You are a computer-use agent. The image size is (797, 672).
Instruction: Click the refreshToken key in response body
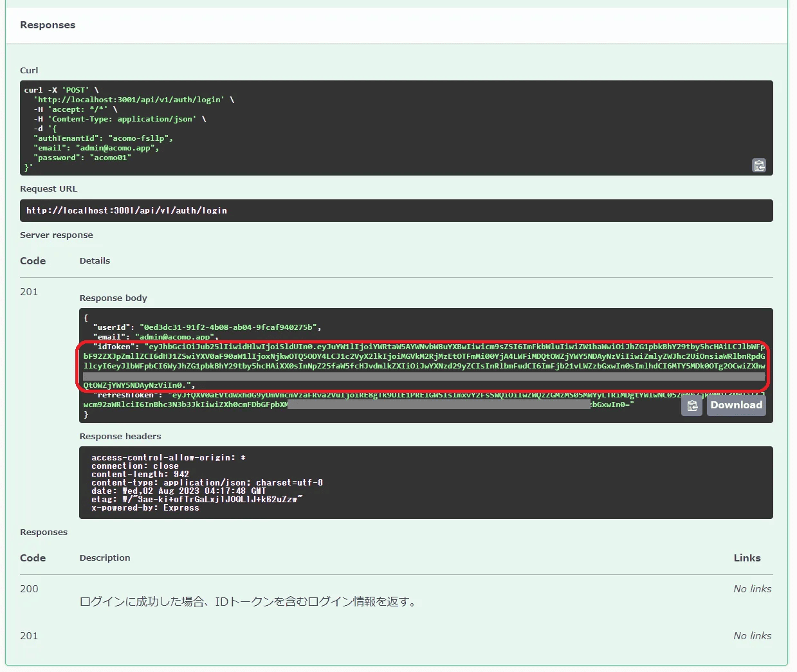[125, 395]
